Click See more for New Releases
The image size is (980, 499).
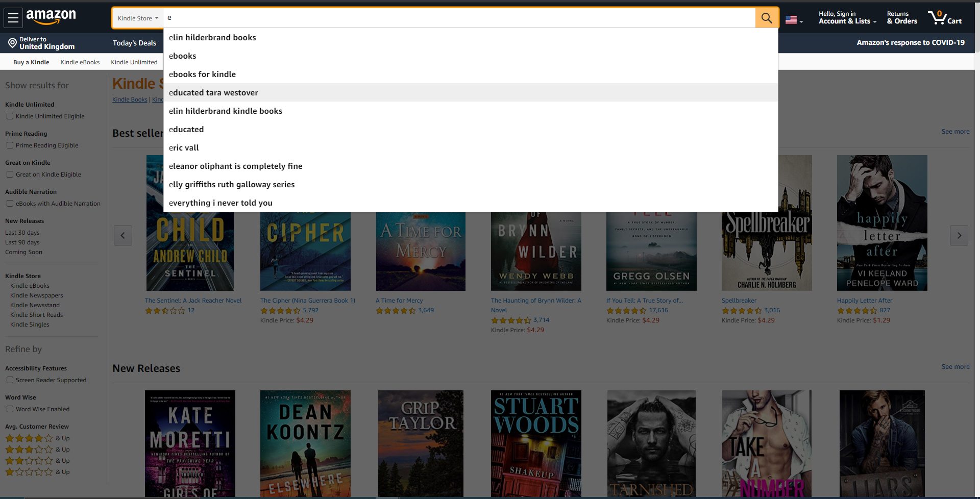pyautogui.click(x=955, y=367)
